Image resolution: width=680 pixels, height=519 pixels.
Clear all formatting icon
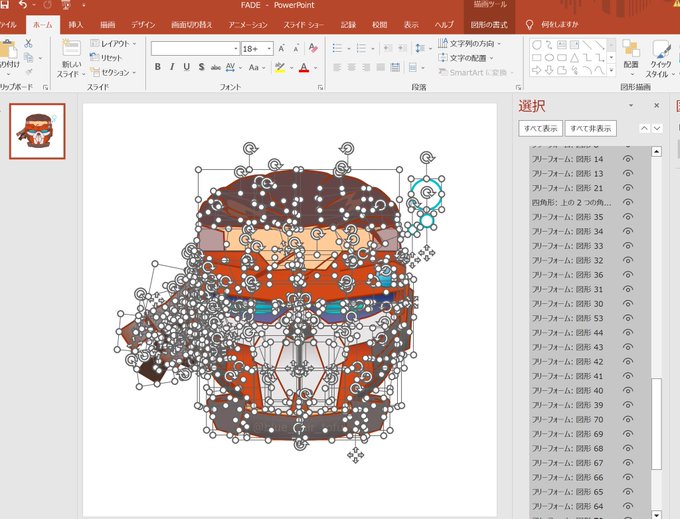click(313, 48)
